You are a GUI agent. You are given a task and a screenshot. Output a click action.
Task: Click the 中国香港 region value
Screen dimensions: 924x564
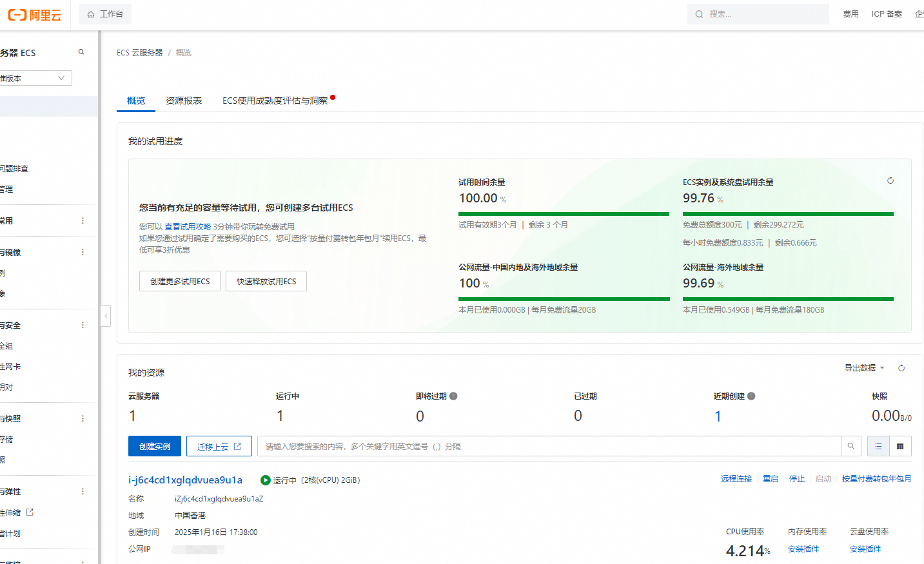click(x=190, y=516)
